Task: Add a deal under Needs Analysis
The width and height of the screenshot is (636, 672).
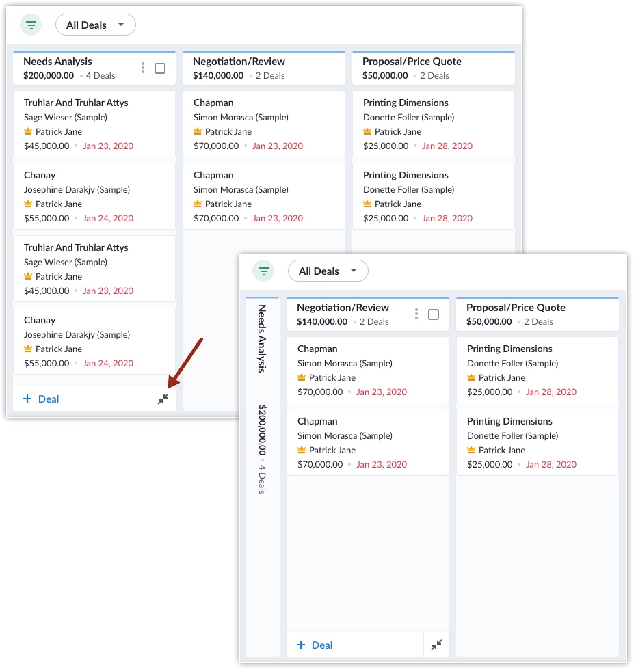Action: pyautogui.click(x=41, y=399)
